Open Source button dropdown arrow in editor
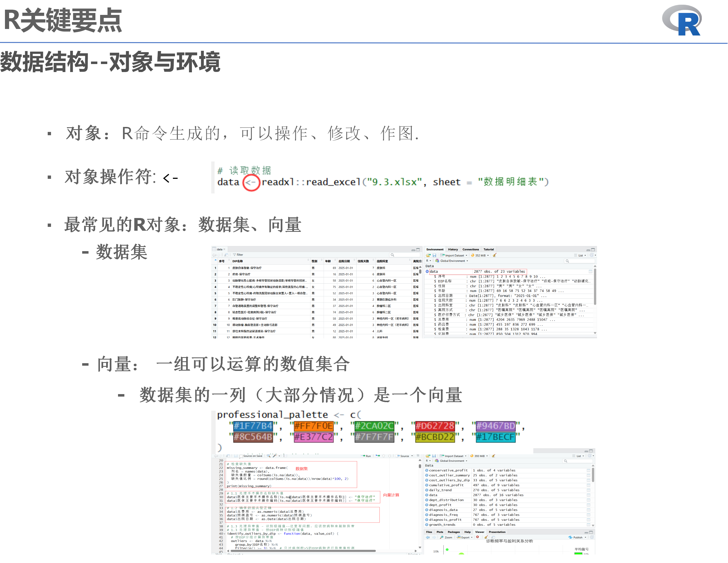This screenshot has width=728, height=563. coord(412,456)
